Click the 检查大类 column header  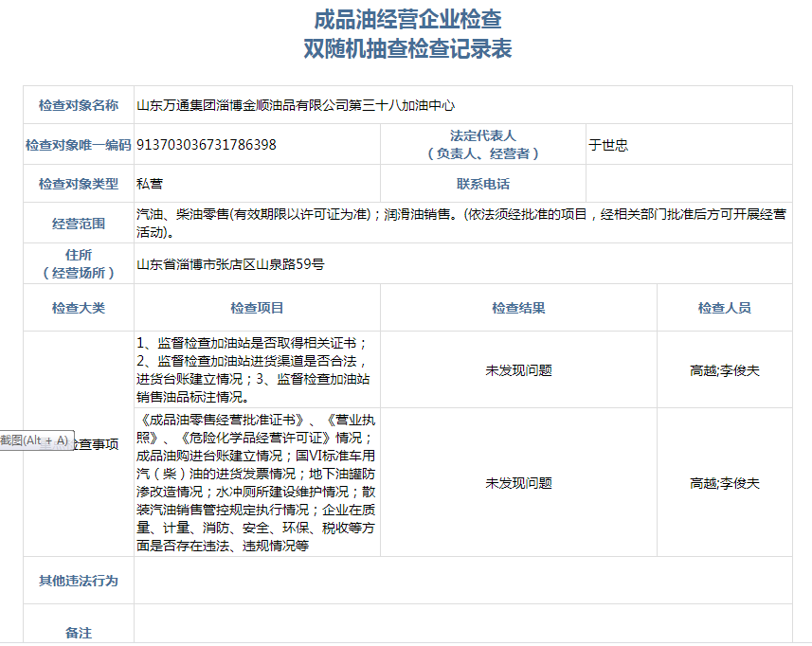(x=79, y=308)
